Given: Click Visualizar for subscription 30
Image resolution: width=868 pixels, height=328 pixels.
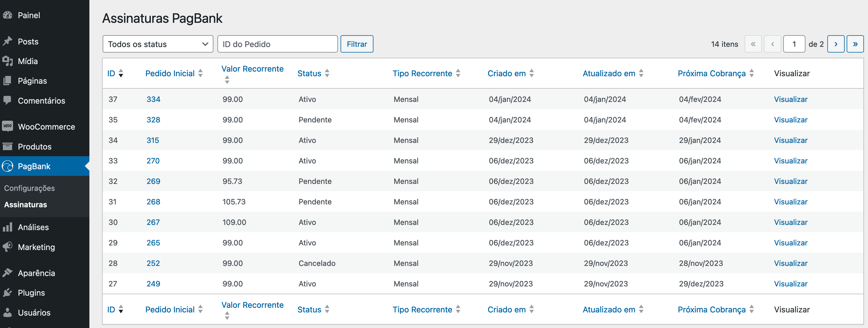Looking at the screenshot, I should [790, 222].
